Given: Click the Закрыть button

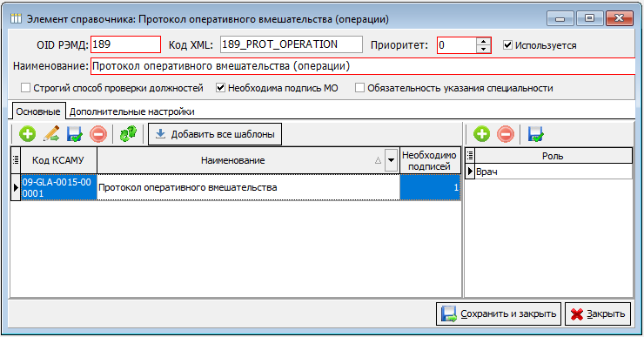Looking at the screenshot, I should pos(598,314).
